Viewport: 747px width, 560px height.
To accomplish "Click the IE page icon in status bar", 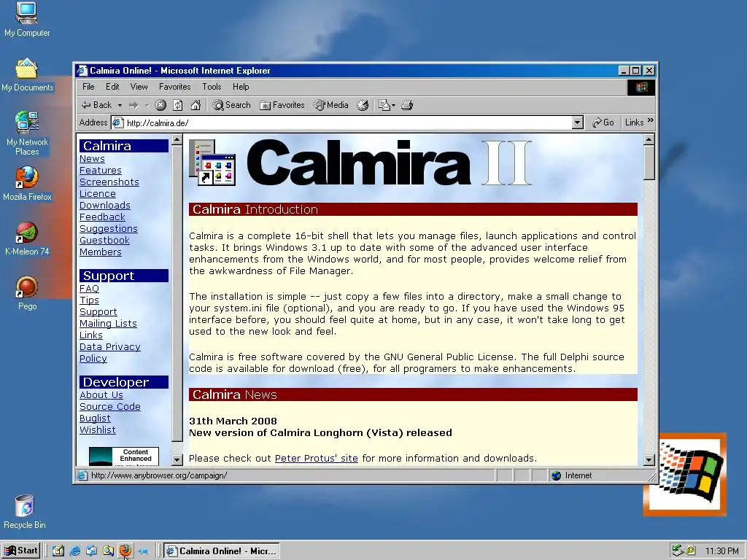I will click(82, 475).
